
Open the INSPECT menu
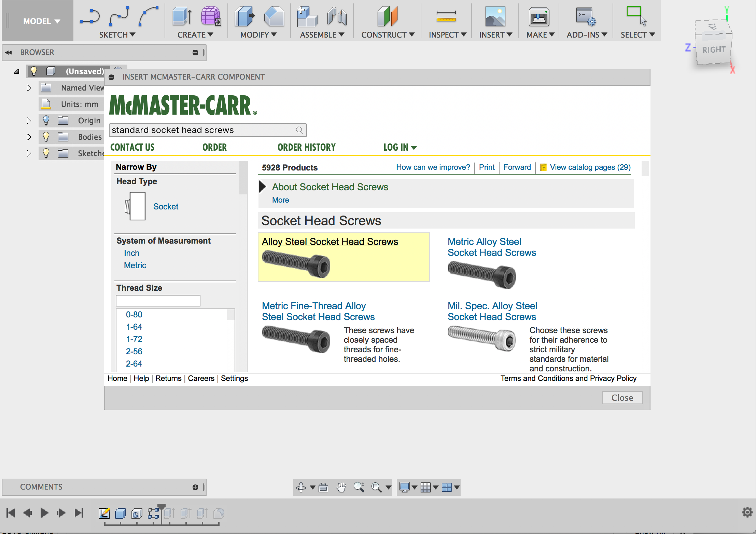(447, 35)
